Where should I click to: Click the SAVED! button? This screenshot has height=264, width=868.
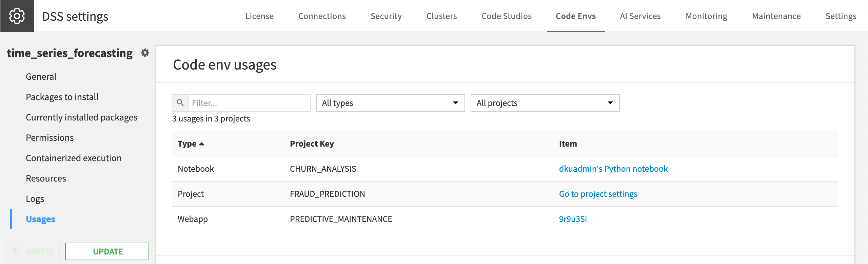pyautogui.click(x=33, y=251)
